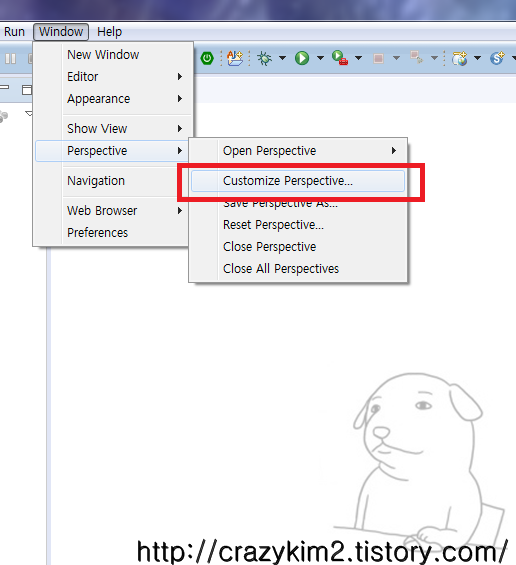The height and width of the screenshot is (565, 516).
Task: Select New Window from the menu
Action: click(x=114, y=54)
